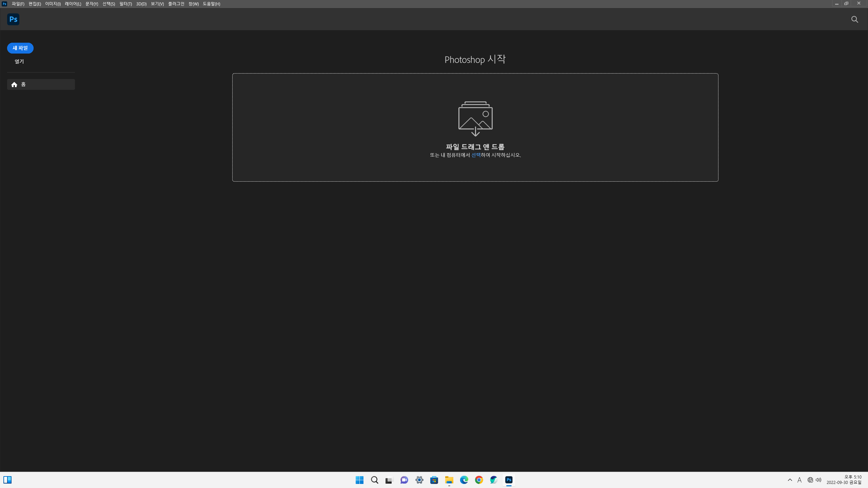Open Windows Start menu
Screen dimensions: 868x488
click(x=359, y=480)
